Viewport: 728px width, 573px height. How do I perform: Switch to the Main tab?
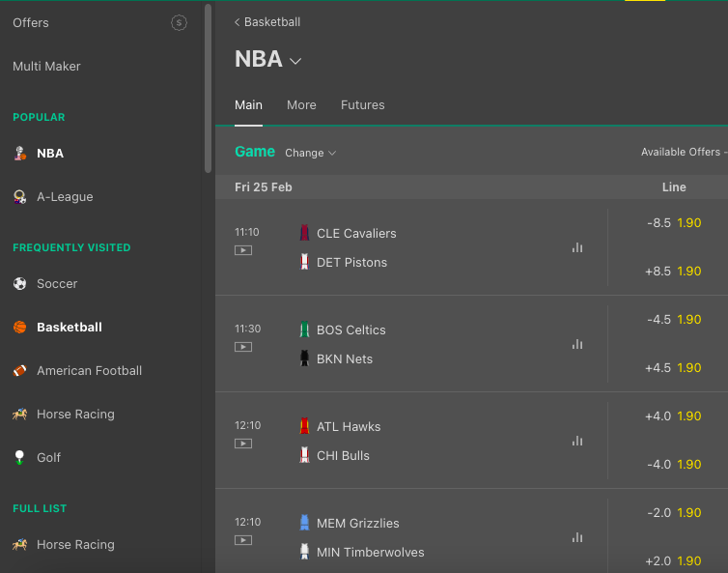(248, 105)
